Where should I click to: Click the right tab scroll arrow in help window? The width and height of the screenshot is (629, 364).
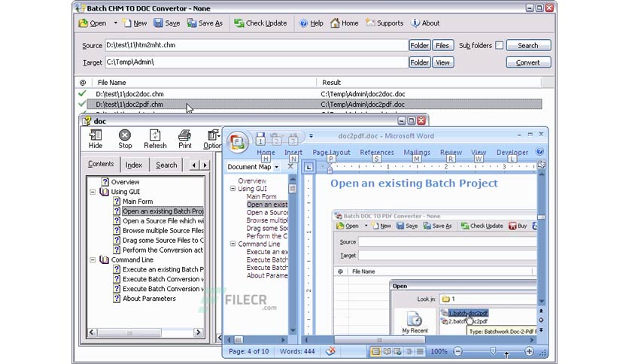point(205,165)
